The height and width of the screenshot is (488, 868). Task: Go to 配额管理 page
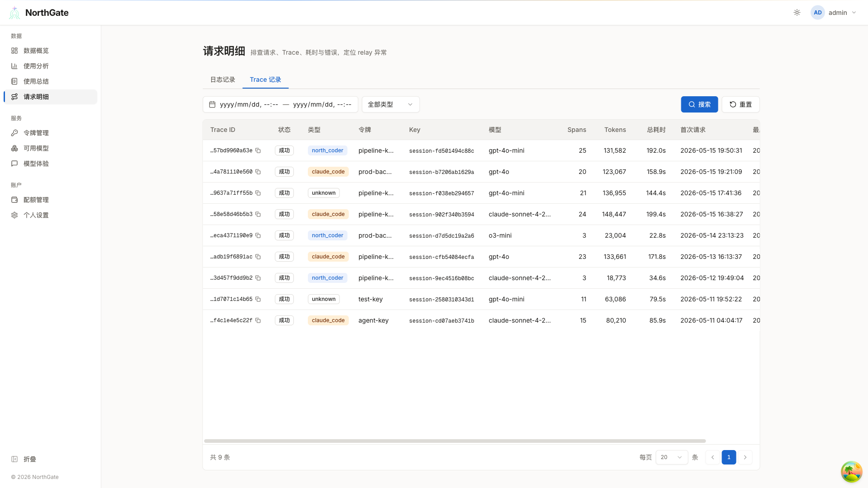(50, 200)
